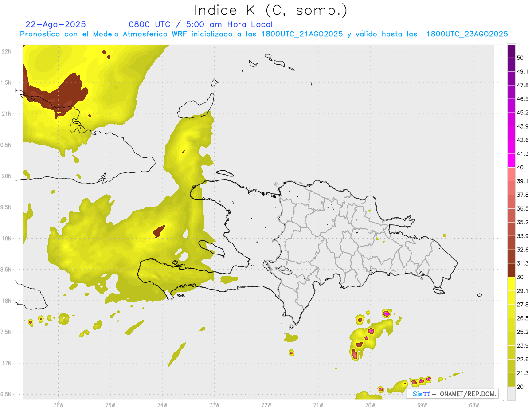532x411 pixels.
Task: Click the '70W' longitude axis label
Action: 370,405
